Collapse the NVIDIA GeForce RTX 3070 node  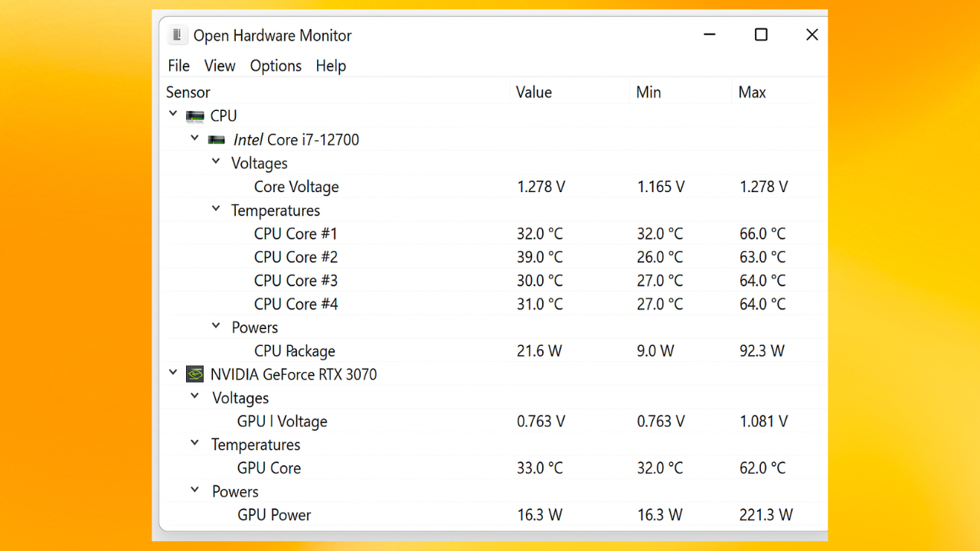pyautogui.click(x=173, y=373)
